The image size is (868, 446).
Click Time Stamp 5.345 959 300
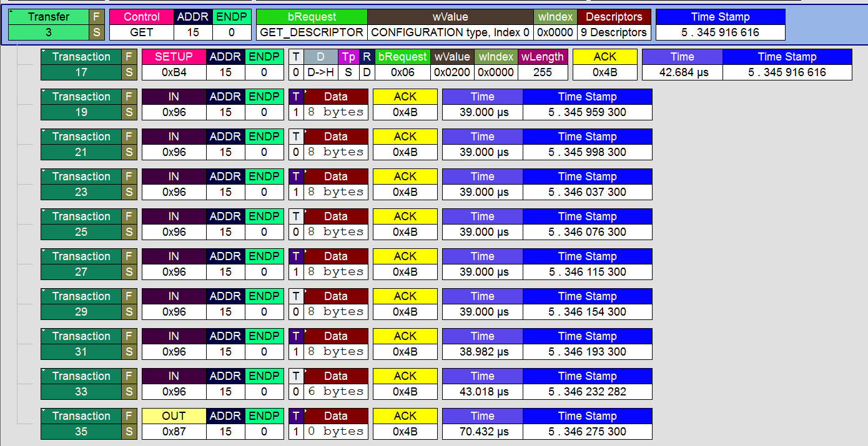pos(588,104)
